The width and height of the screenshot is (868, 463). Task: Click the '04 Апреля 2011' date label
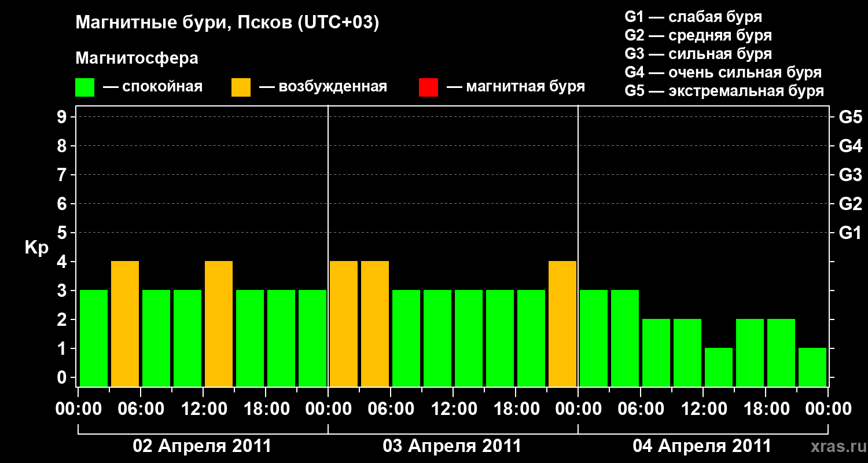point(702,446)
